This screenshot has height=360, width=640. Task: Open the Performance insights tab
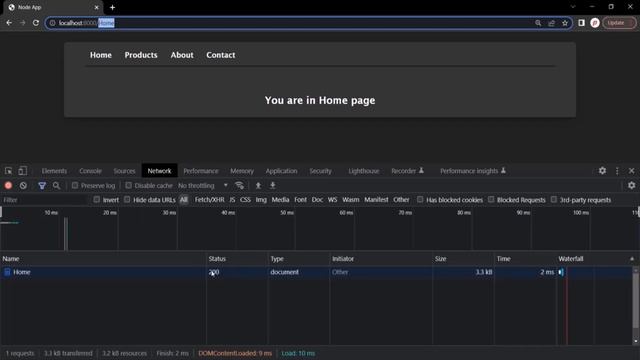click(x=473, y=171)
